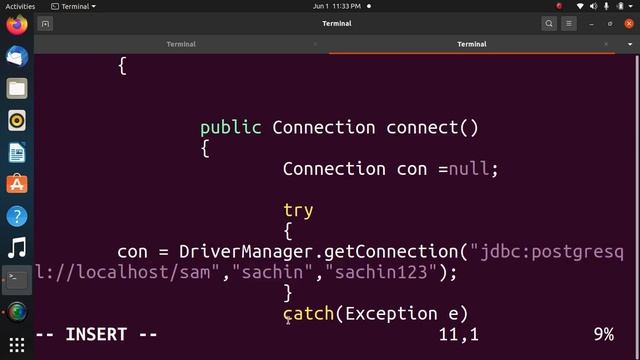The image size is (640, 360).
Task: Click 'DriverManager.getConnection(' text
Action: point(323,251)
